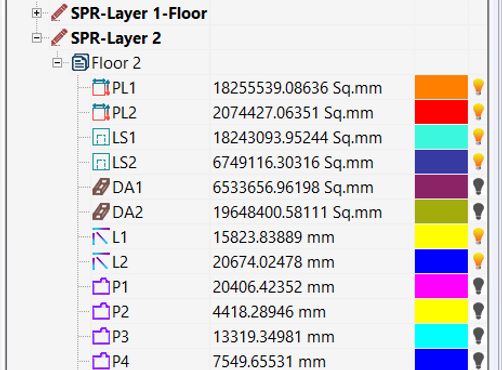The image size is (502, 370).
Task: Click the DA1 deduction area icon
Action: click(101, 187)
